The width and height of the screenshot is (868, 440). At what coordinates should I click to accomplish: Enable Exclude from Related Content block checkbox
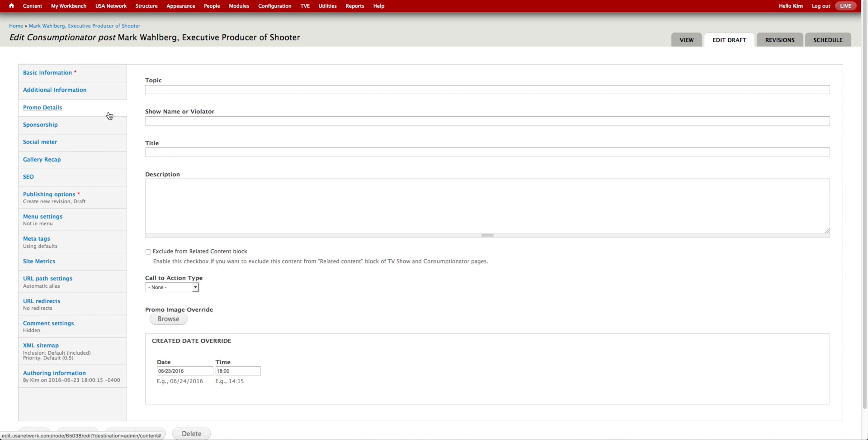coord(148,252)
